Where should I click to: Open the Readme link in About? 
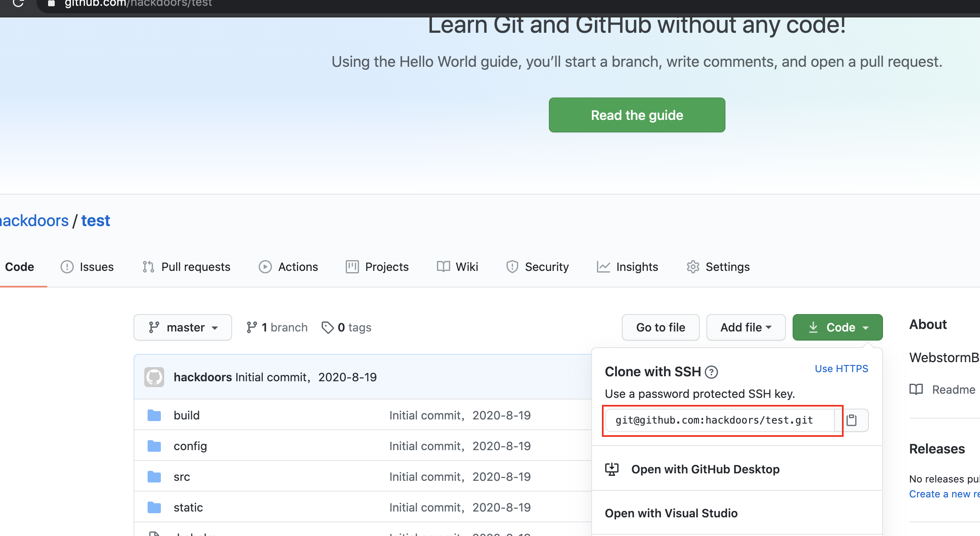[953, 390]
